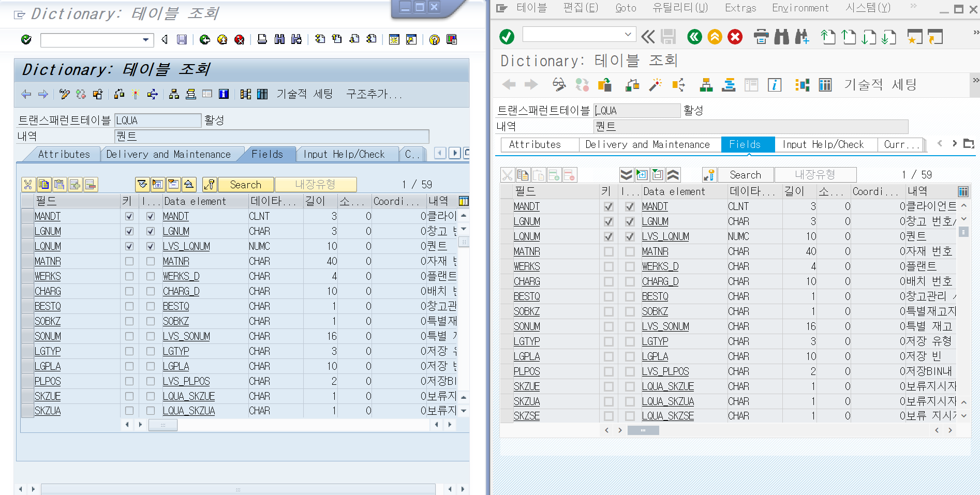Click orange Exit up-arrow icon in right window
980x495 pixels.
[715, 37]
